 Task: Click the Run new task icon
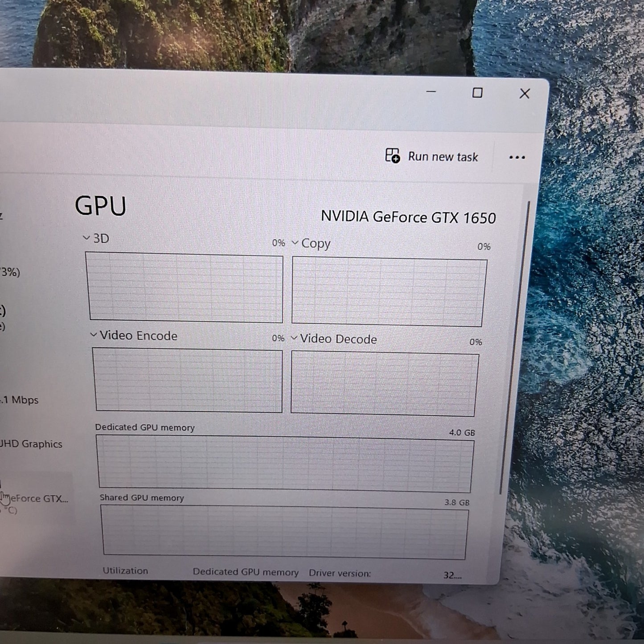click(392, 156)
